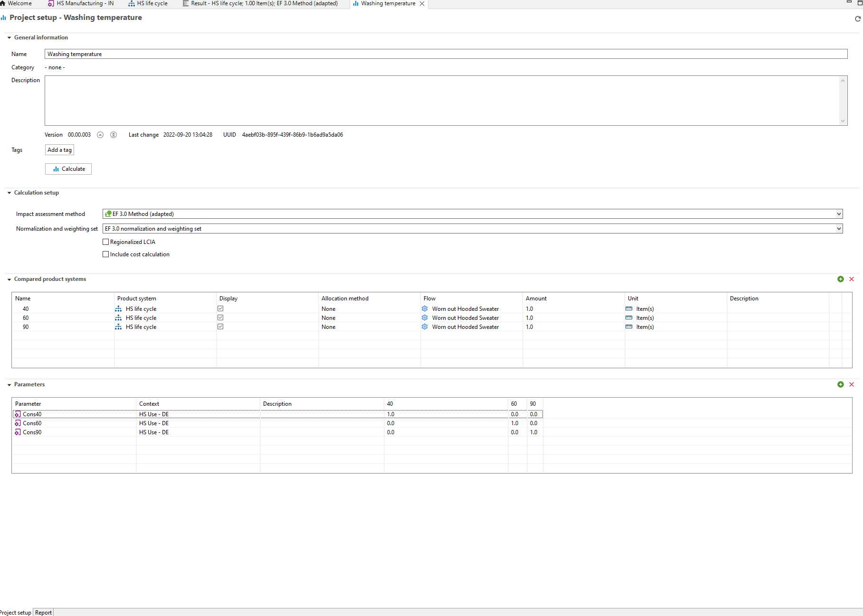
Task: Toggle Display checkbox for variant 40
Action: [220, 308]
